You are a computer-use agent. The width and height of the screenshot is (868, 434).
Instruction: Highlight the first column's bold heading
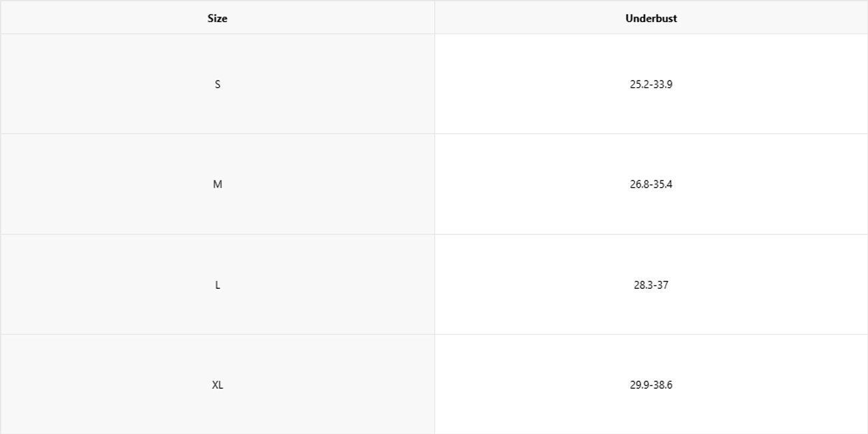point(217,19)
